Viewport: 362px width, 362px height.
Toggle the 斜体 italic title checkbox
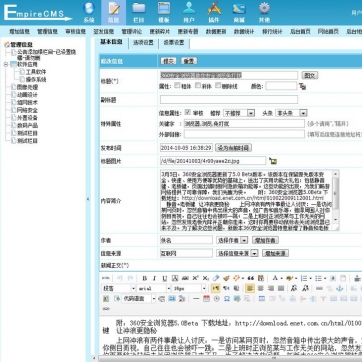(x=198, y=86)
